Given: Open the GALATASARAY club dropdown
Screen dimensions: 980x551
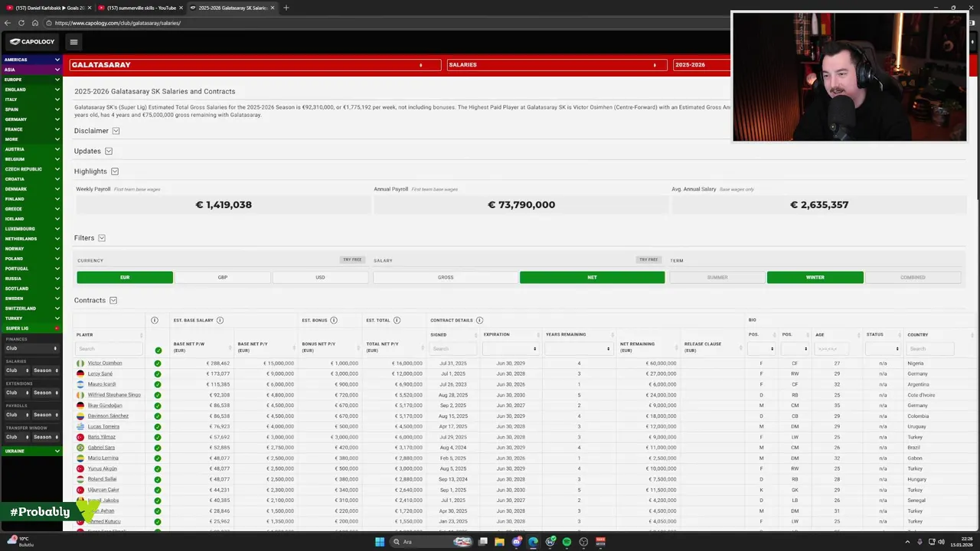Looking at the screenshot, I should pyautogui.click(x=255, y=65).
